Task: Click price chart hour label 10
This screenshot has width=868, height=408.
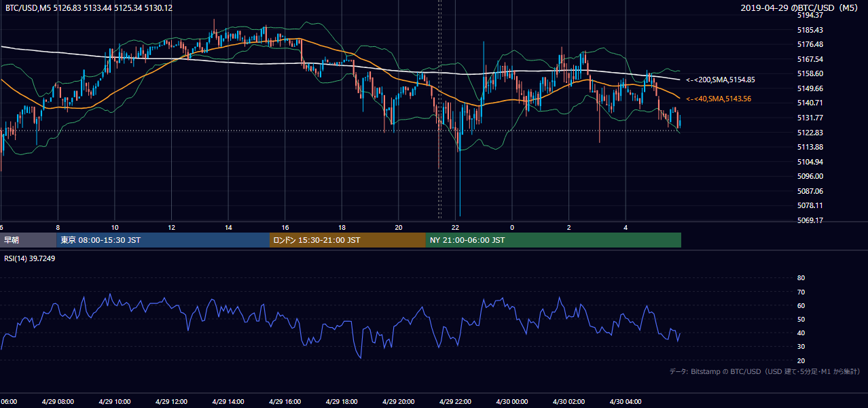Action: 115,227
